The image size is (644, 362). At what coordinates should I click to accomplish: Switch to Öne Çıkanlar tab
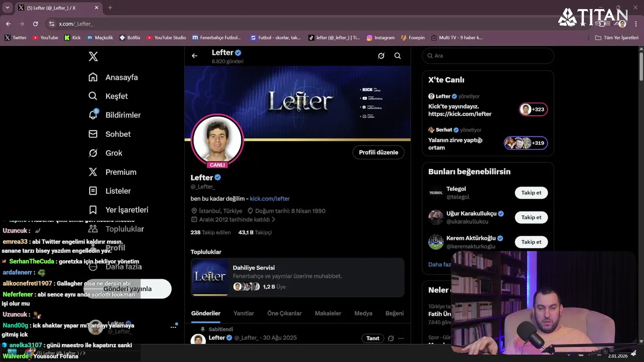coord(284,313)
